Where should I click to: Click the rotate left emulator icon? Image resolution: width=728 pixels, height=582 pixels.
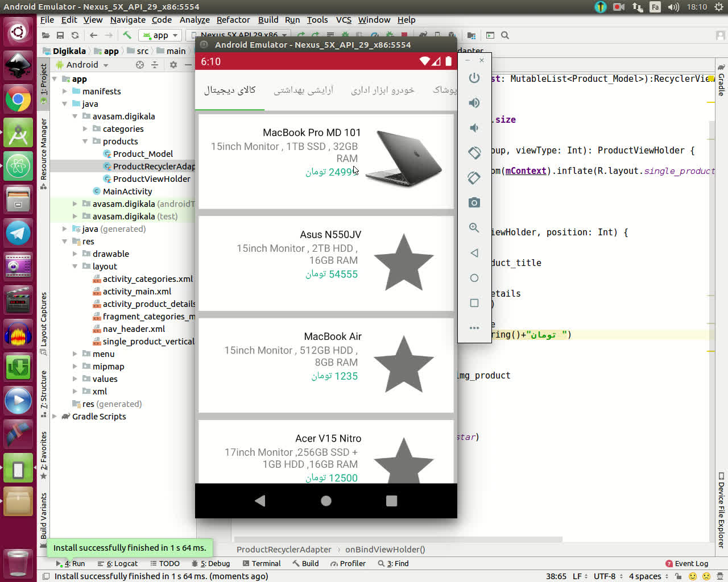474,153
